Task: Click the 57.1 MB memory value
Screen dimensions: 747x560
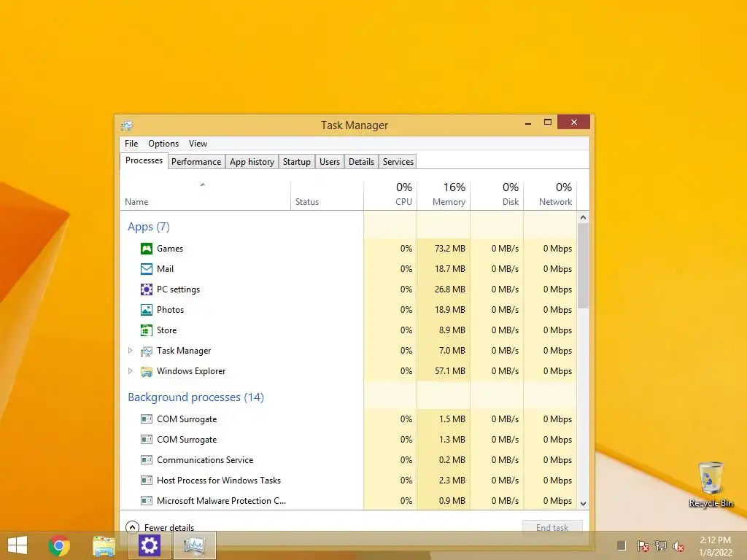Action: coord(449,371)
